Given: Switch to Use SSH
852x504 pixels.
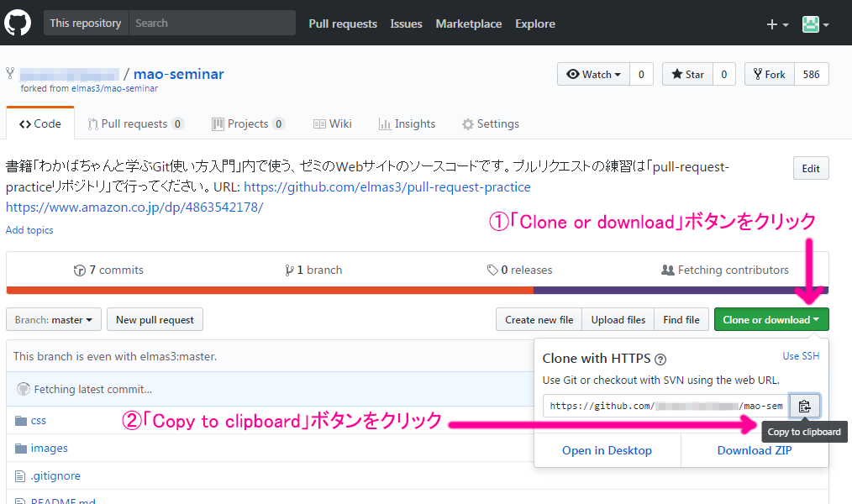Looking at the screenshot, I should pyautogui.click(x=801, y=355).
